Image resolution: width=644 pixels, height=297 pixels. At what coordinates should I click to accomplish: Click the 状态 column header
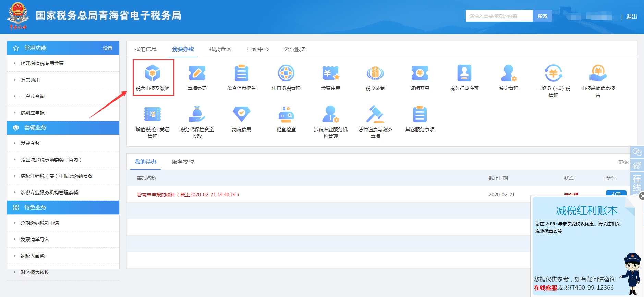(x=569, y=178)
